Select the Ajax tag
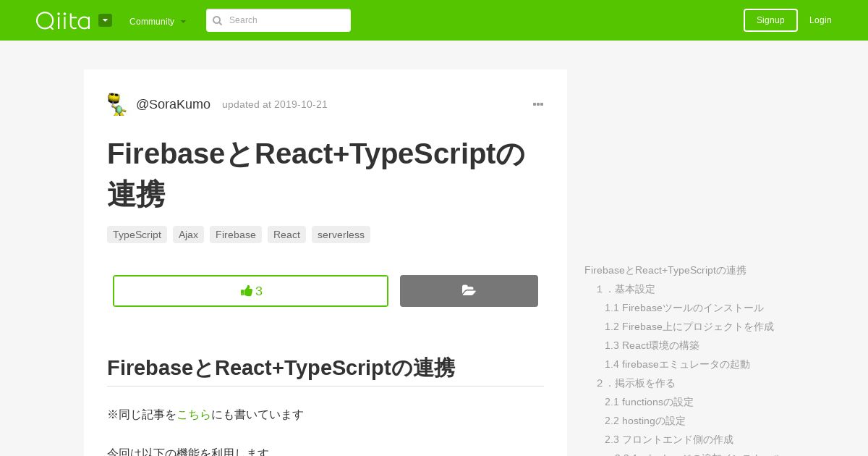The width and height of the screenshot is (868, 456). [x=188, y=235]
